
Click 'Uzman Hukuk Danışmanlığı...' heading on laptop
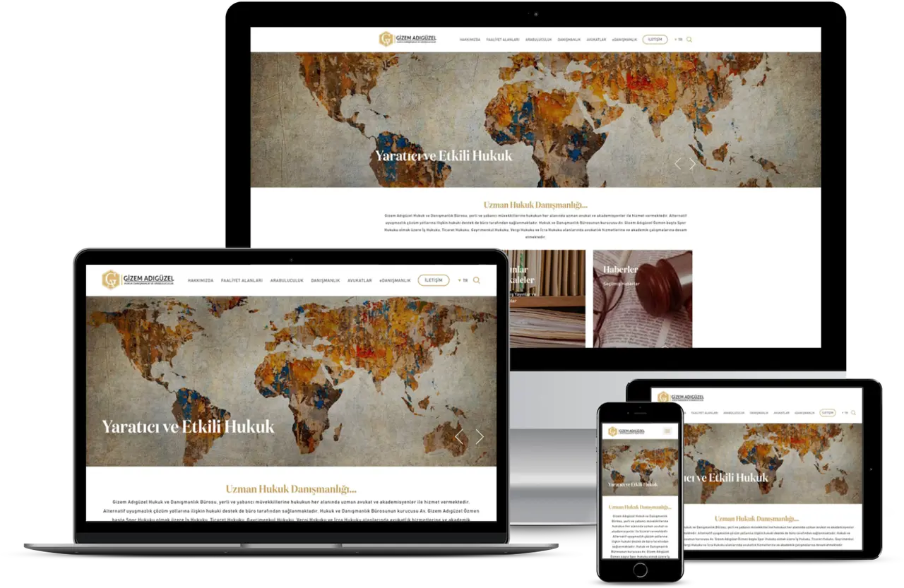(x=291, y=488)
